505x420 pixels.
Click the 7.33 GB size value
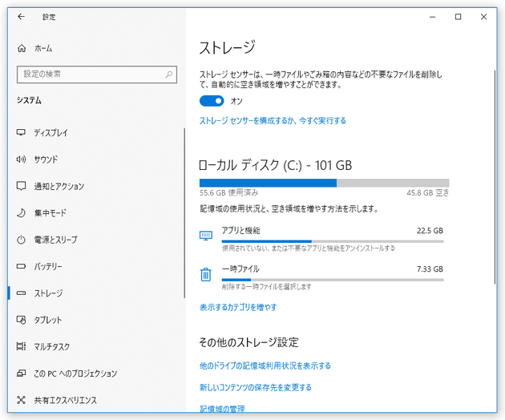pyautogui.click(x=430, y=269)
